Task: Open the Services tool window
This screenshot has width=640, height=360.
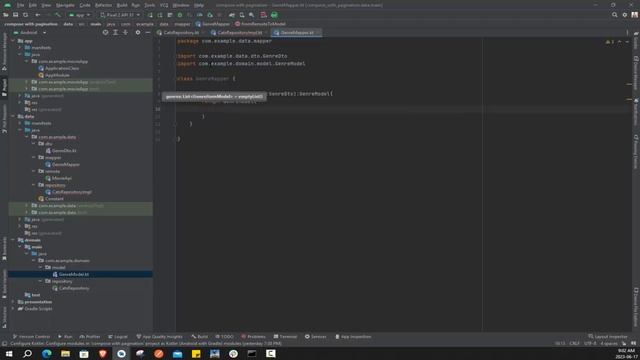Action: coord(316,336)
